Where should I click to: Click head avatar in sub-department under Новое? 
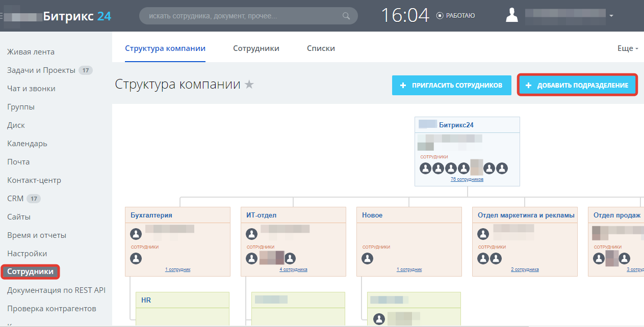379,319
